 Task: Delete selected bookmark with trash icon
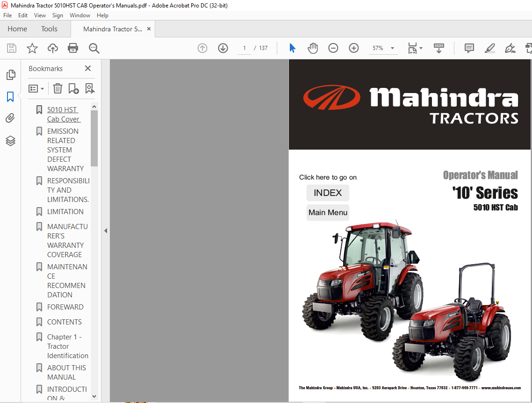click(58, 89)
